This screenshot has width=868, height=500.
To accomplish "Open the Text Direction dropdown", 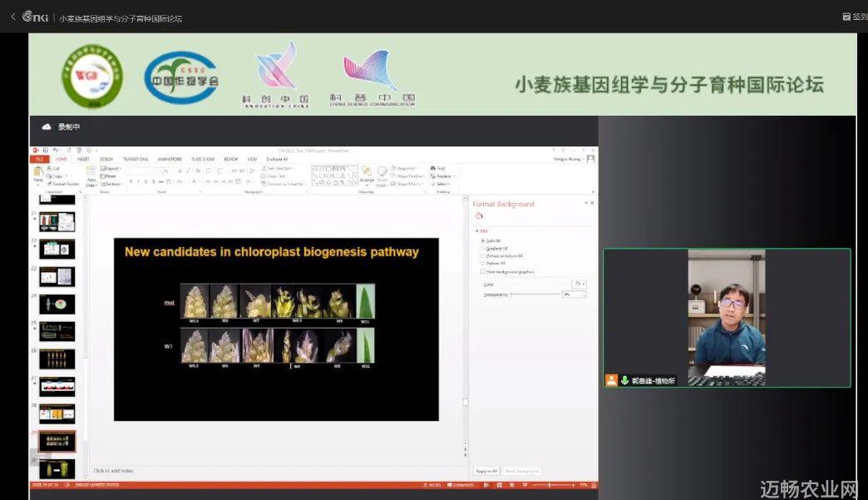I will (x=278, y=168).
